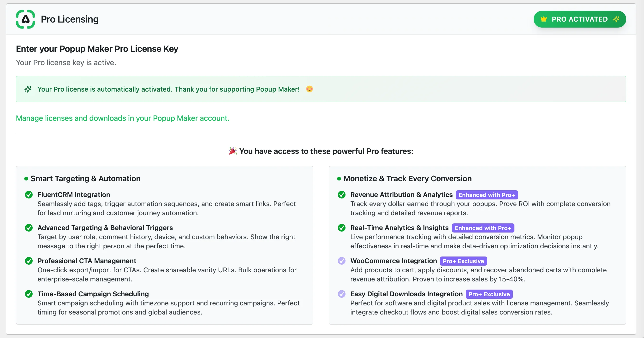Screen dimensions: 644x338
Task: Click the checkmark beside Revenue Attribution & Analytics
Action: [x=341, y=195]
